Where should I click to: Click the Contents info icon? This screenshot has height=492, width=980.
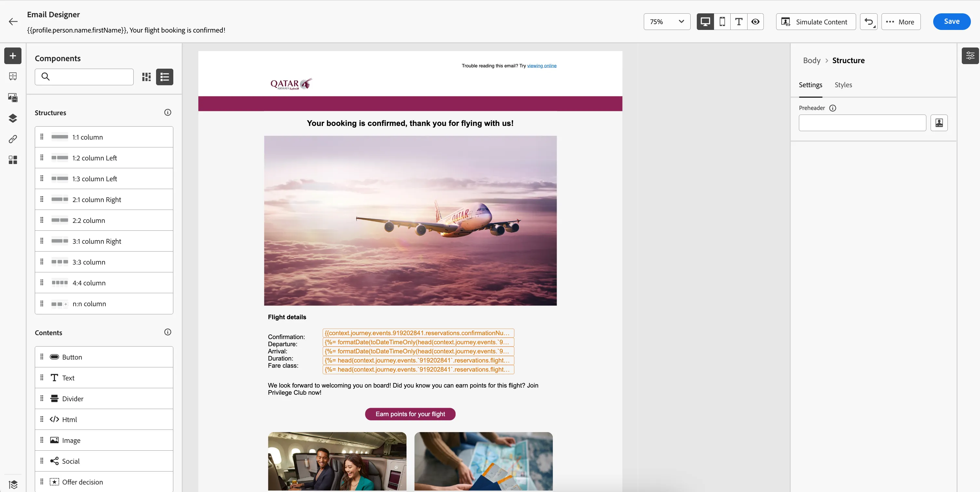[x=167, y=332]
